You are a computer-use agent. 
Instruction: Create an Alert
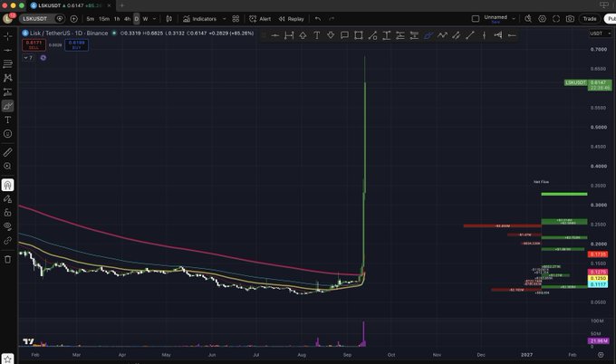click(260, 18)
